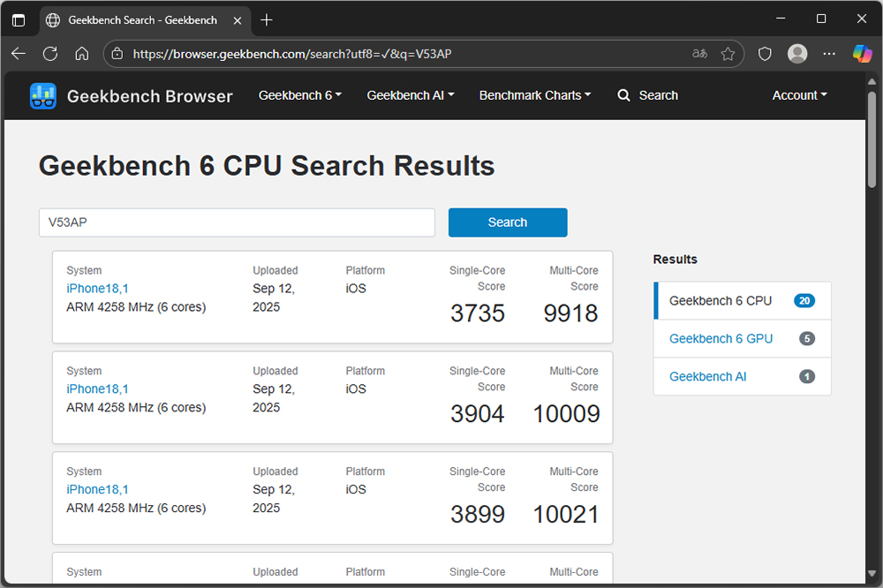
Task: Click multi-core score 9918
Action: [x=570, y=313]
